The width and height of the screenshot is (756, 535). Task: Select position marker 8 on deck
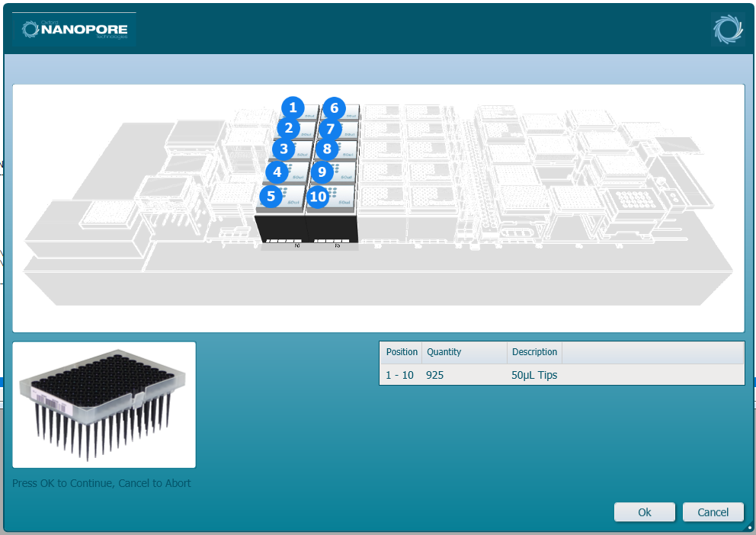point(327,149)
